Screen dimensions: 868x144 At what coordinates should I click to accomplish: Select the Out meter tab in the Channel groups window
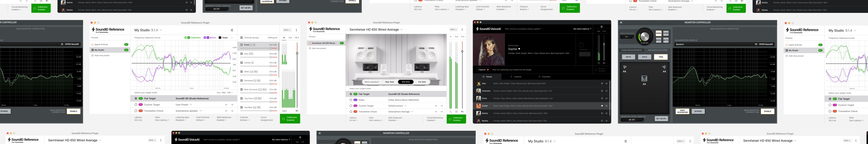click(290, 38)
